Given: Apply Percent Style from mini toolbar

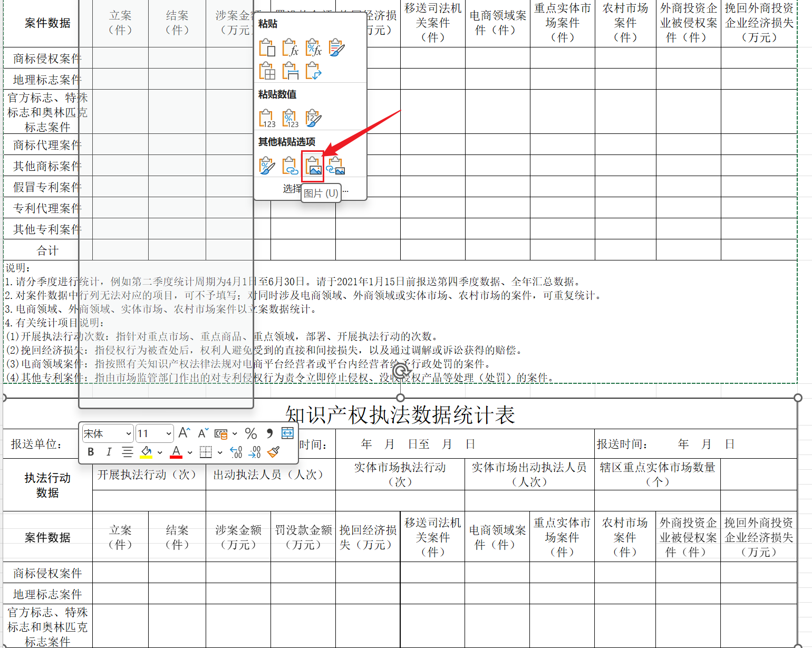Looking at the screenshot, I should pos(252,433).
